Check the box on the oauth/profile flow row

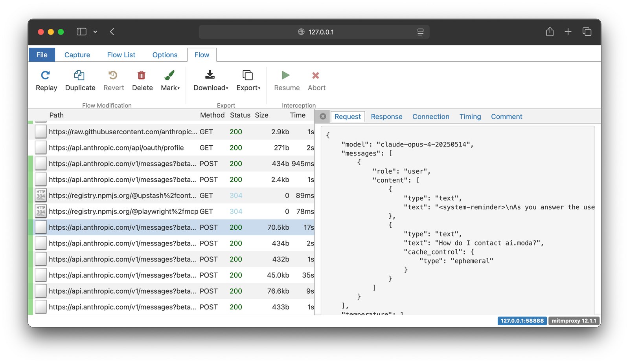point(40,148)
